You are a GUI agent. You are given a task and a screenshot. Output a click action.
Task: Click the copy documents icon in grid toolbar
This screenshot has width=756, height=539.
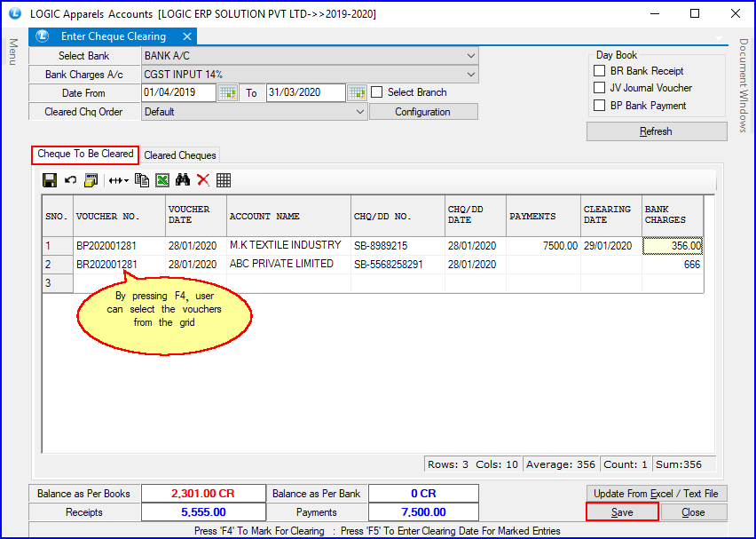pyautogui.click(x=142, y=180)
